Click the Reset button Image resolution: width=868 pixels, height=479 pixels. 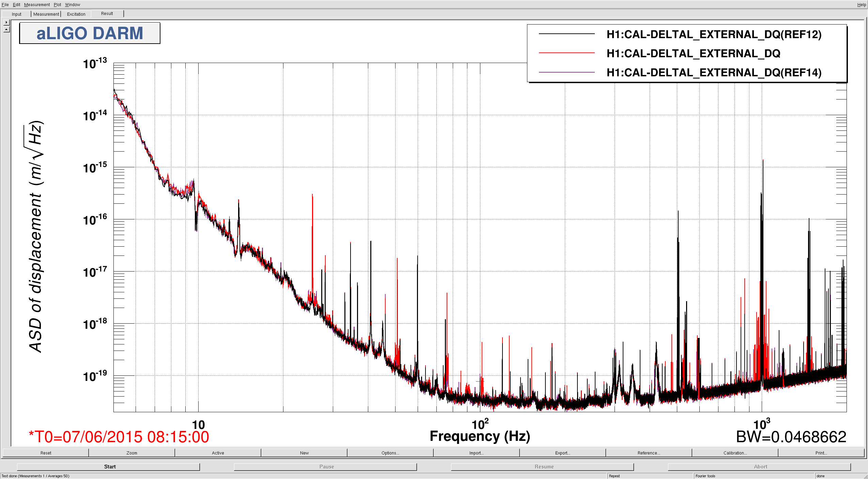click(46, 453)
